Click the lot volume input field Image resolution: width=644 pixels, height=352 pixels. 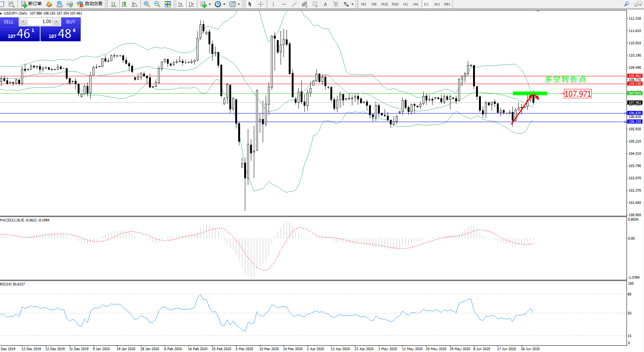pos(40,22)
